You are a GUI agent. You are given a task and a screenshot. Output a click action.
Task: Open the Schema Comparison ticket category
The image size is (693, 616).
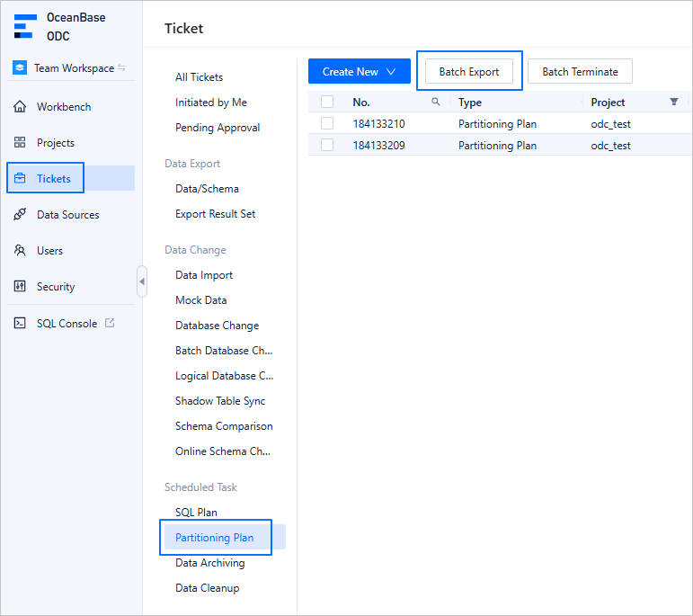[x=224, y=426]
